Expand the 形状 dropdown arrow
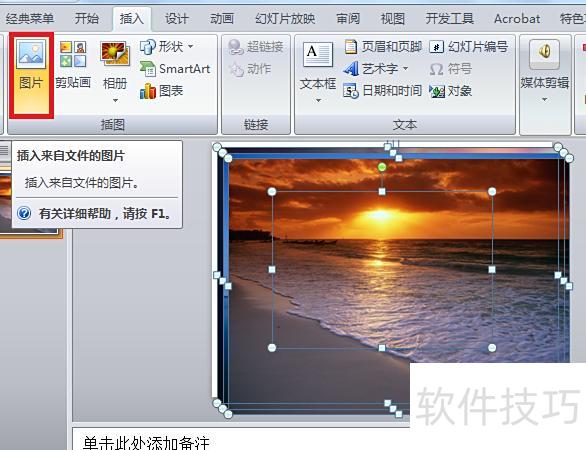Image resolution: width=586 pixels, height=450 pixels. pyautogui.click(x=191, y=46)
